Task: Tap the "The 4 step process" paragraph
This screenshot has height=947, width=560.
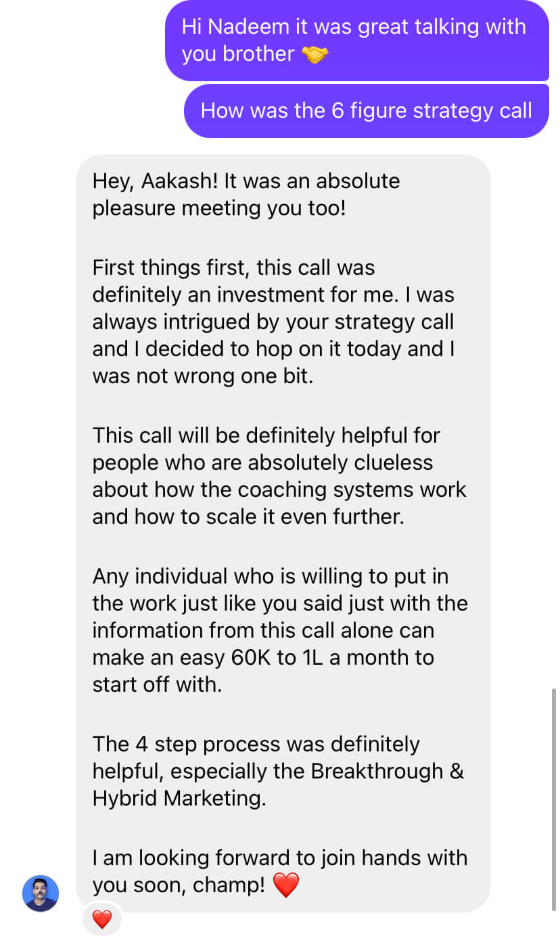Action: [277, 771]
